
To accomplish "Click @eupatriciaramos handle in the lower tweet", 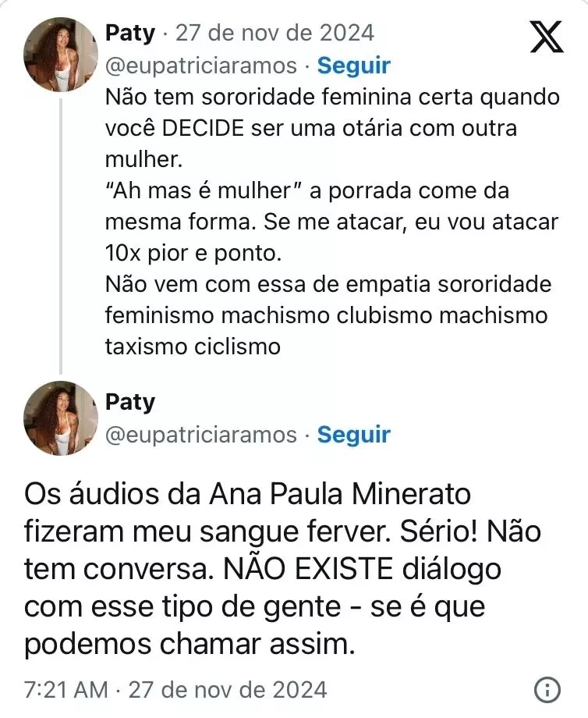I will click(x=201, y=434).
